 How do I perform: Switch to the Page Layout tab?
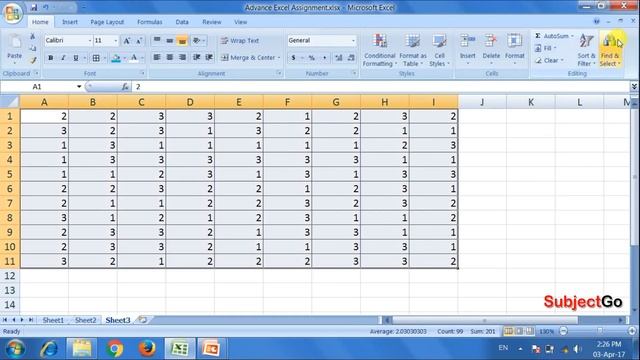point(107,22)
